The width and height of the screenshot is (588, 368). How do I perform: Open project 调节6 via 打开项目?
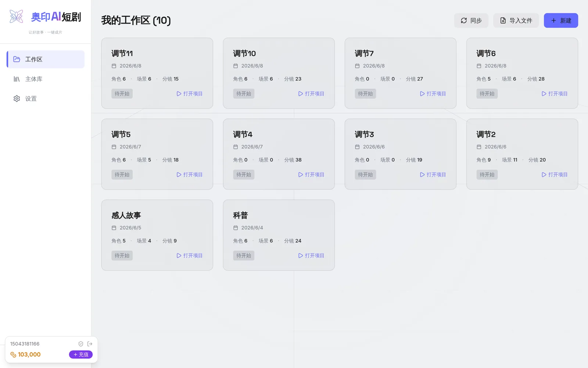555,93
